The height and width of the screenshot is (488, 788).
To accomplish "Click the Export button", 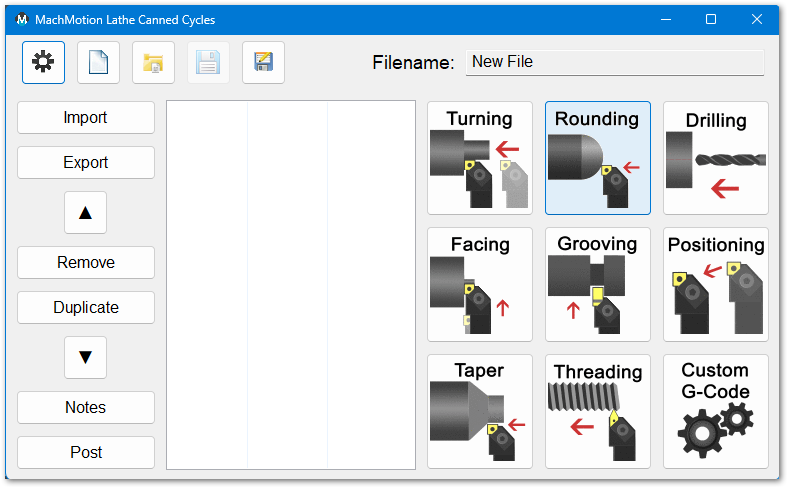I will coord(86,162).
